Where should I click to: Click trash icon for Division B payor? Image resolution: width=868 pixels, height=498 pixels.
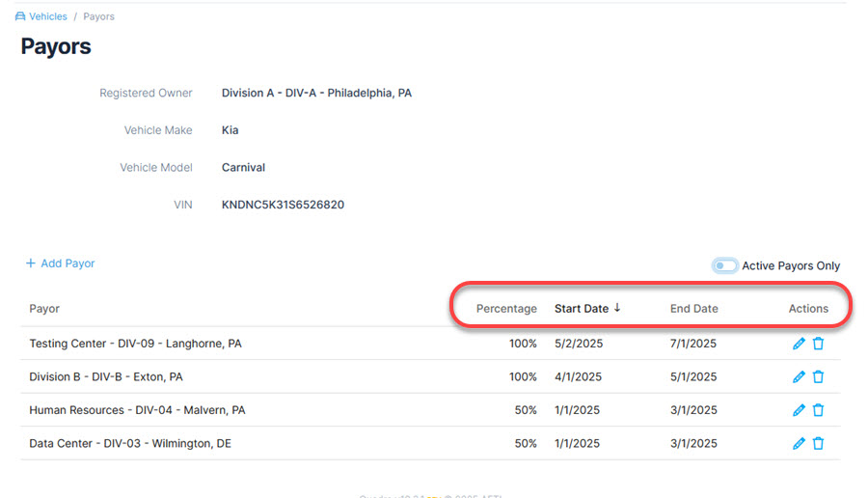click(x=818, y=377)
